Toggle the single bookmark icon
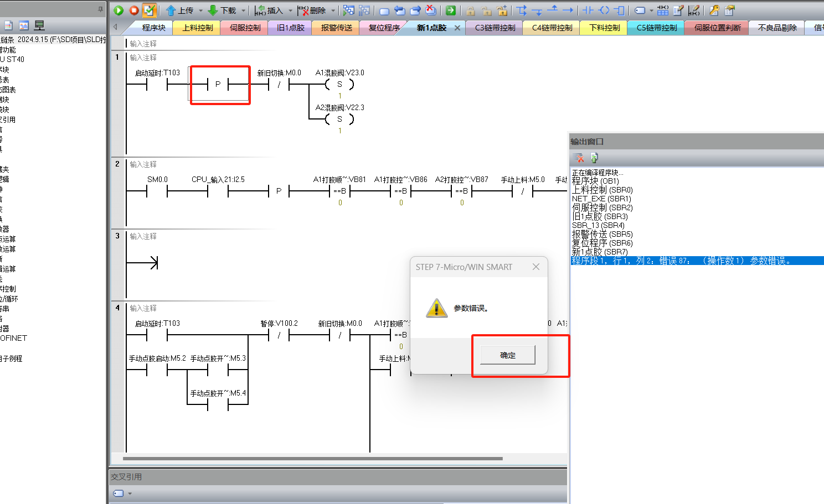Screen dimensions: 824x504 click(384, 11)
